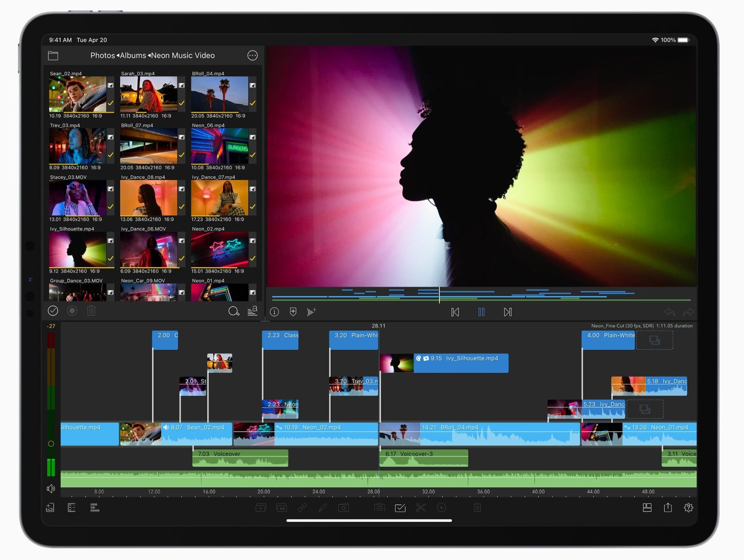Jump to the next clip edit
744x560 pixels.
point(508,312)
